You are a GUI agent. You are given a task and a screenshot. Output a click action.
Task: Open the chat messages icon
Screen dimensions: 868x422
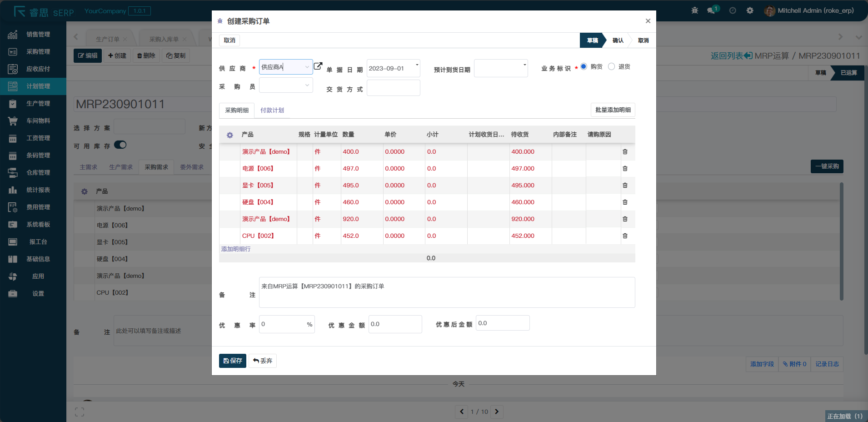pos(711,10)
